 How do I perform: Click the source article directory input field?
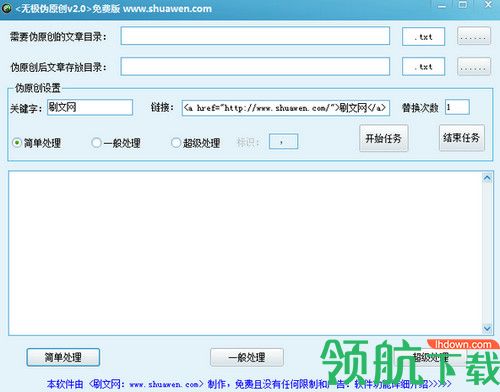tap(255, 36)
